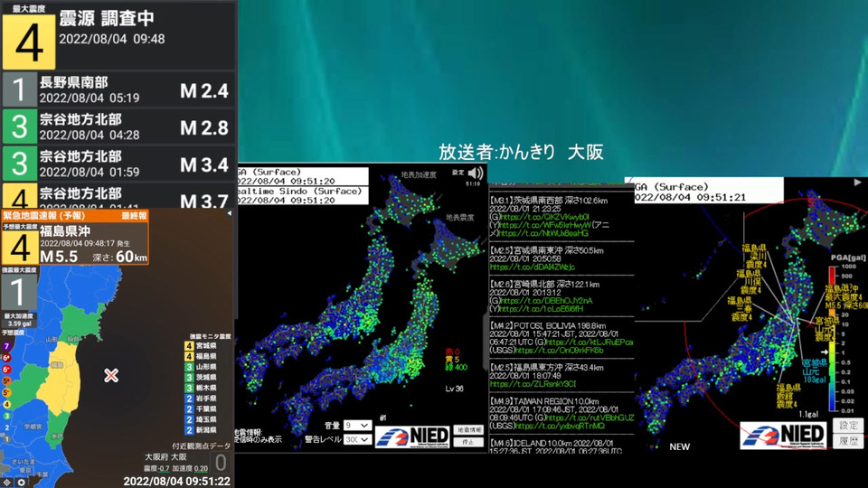
Task: Click the 地震情報 button
Action: (x=468, y=430)
